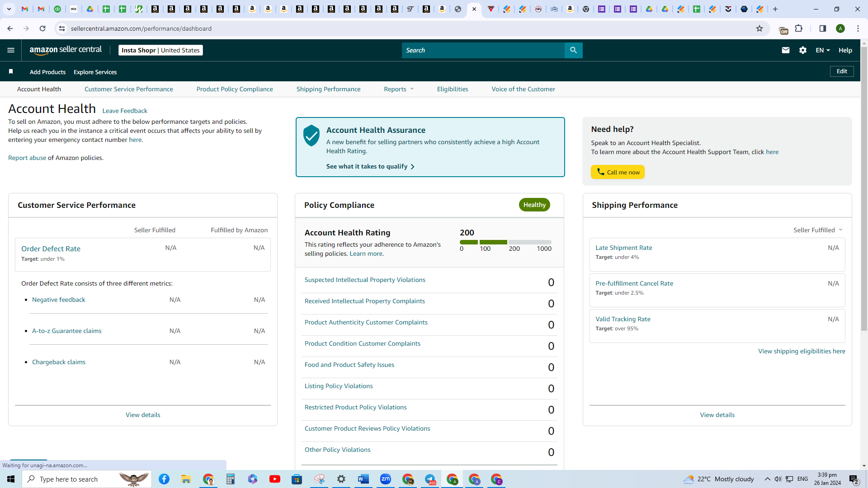The height and width of the screenshot is (488, 868).
Task: Open Windows Settings gear on taskbar
Action: pos(341,479)
